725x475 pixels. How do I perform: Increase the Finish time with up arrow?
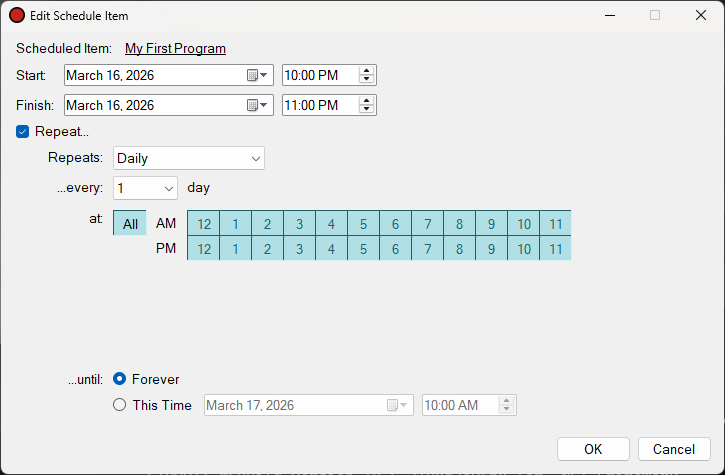(x=367, y=101)
